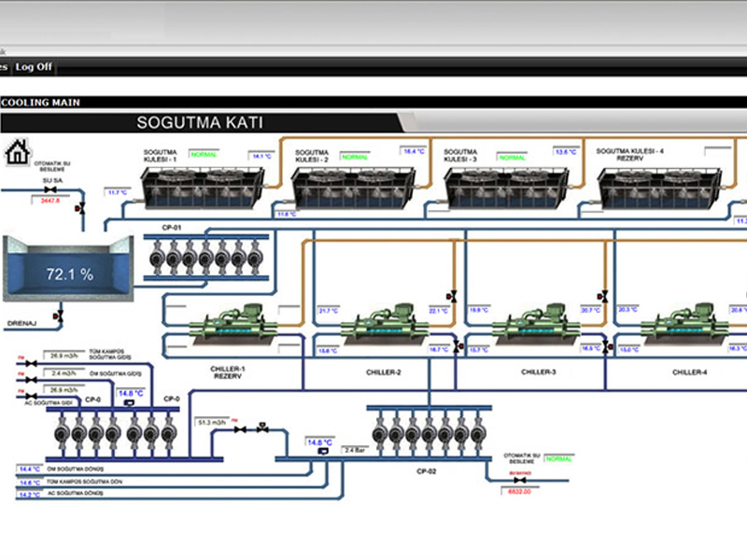Toggle the valve right of Chiller-2
Screen dimensions: 747x560
(452, 296)
